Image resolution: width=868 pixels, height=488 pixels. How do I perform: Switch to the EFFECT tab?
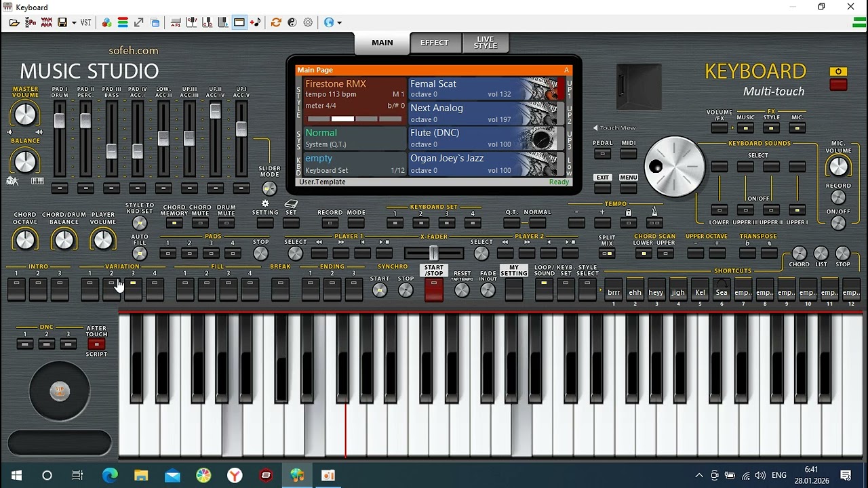[435, 43]
